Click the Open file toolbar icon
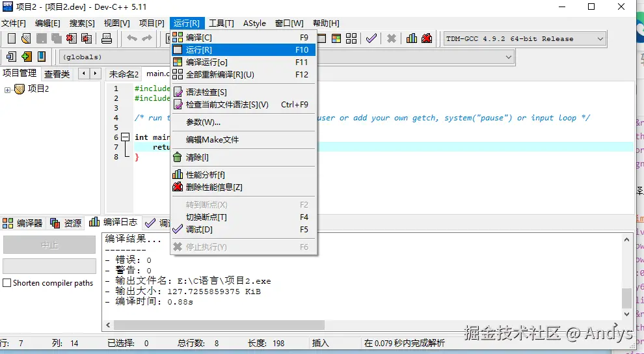The image size is (644, 354). click(x=26, y=38)
